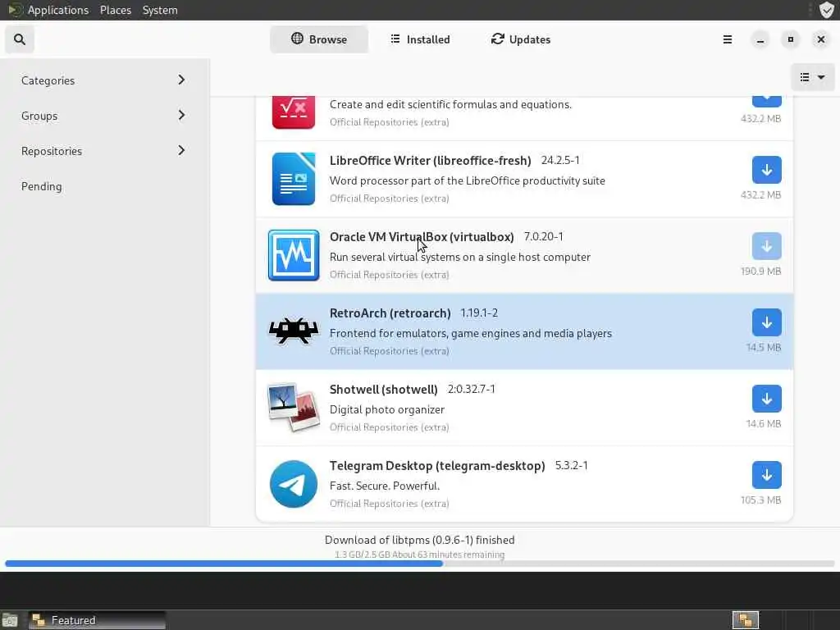Screen dimensions: 840x630
Task: Open the Pending sidebar item
Action: tap(104, 186)
